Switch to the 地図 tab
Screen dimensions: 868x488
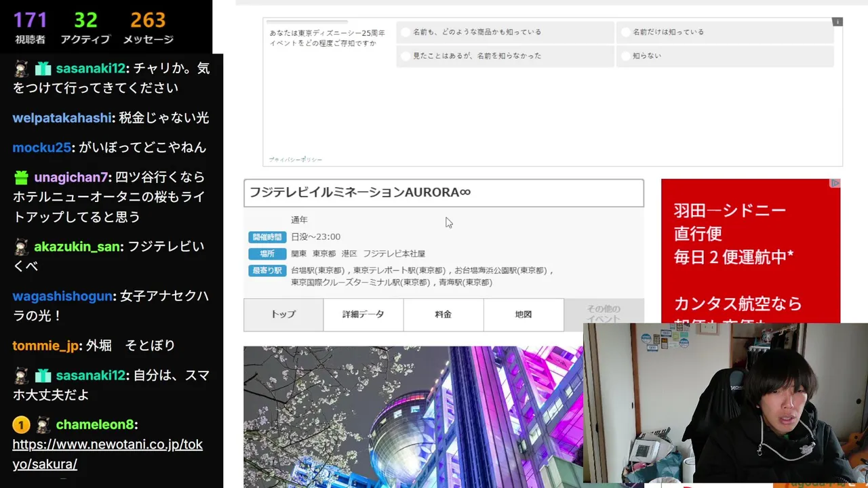coord(524,314)
